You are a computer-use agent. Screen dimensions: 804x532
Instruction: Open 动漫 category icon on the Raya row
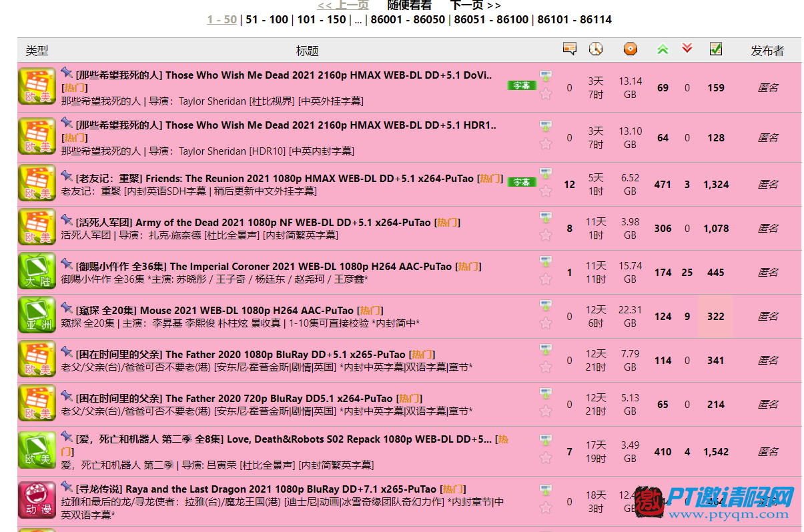coord(37,501)
